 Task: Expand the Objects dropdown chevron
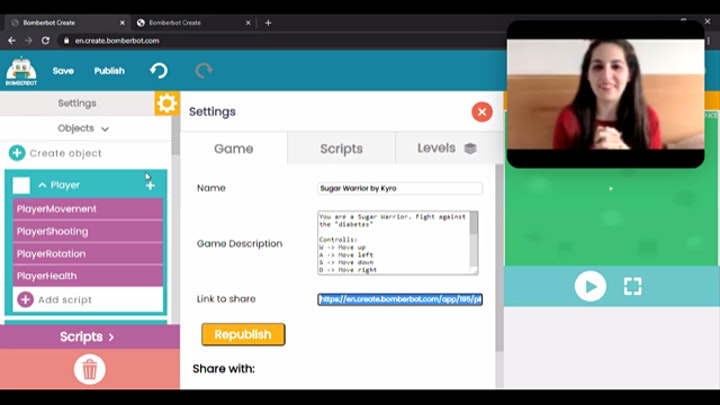coord(105,129)
